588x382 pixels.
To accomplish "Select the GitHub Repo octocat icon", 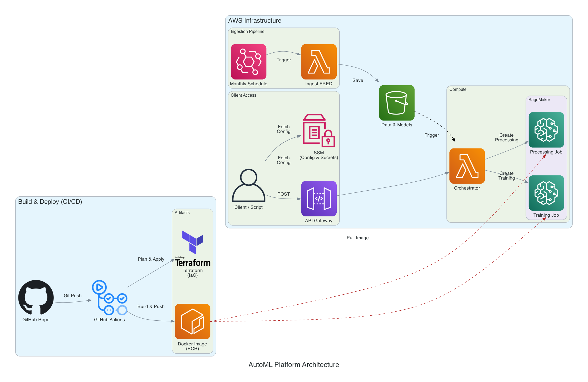I will (36, 297).
